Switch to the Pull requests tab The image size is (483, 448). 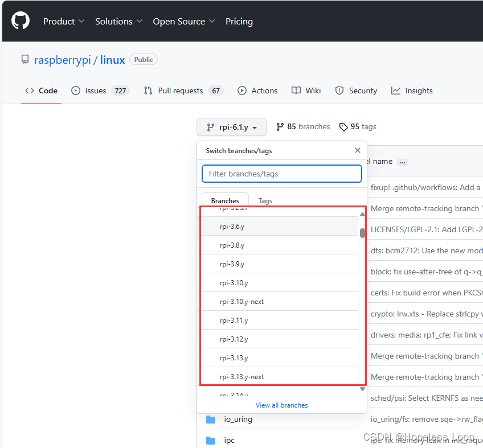(x=183, y=91)
